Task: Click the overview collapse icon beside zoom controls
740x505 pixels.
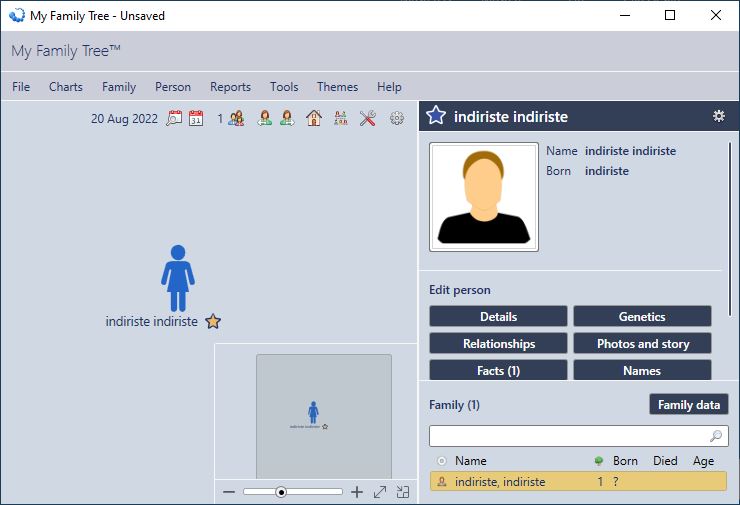Action: point(403,492)
